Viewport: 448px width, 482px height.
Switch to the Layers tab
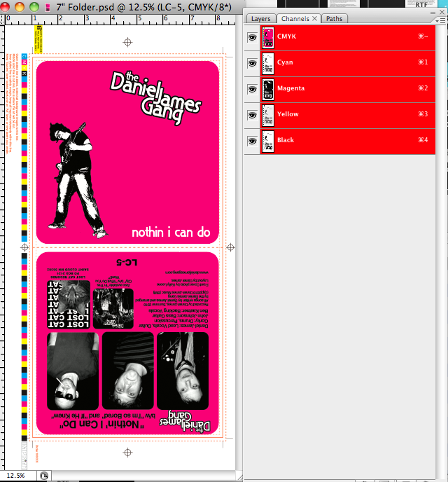tap(260, 19)
